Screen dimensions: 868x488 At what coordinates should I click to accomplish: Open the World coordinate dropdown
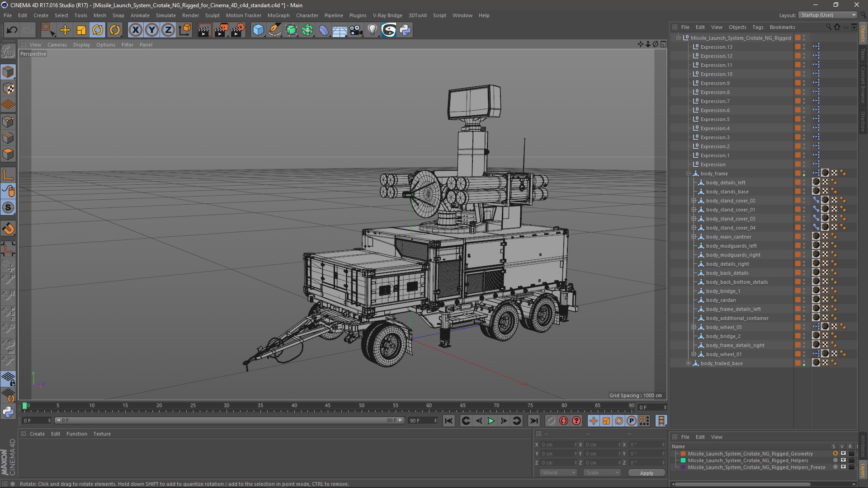(558, 473)
